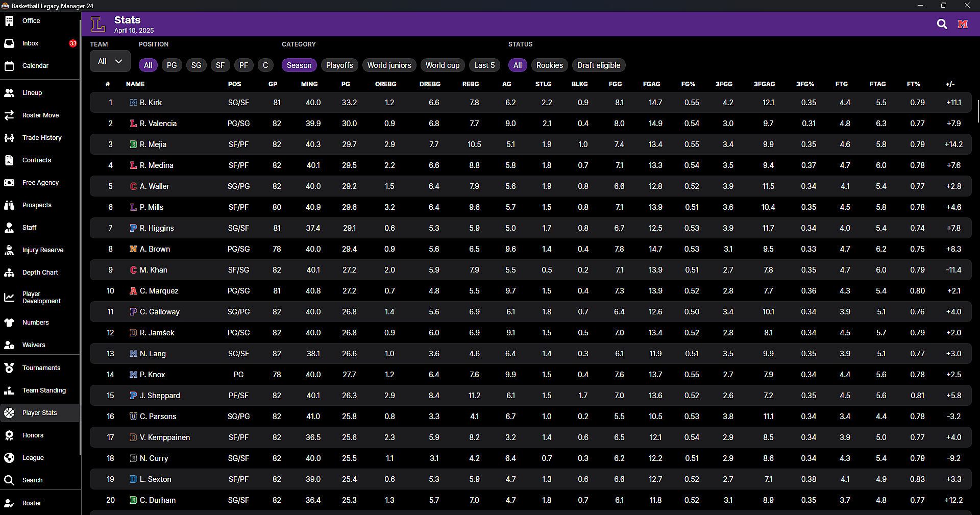The height and width of the screenshot is (515, 980).
Task: Click M. Khan's -11.4 plus-minus value
Action: click(x=953, y=270)
